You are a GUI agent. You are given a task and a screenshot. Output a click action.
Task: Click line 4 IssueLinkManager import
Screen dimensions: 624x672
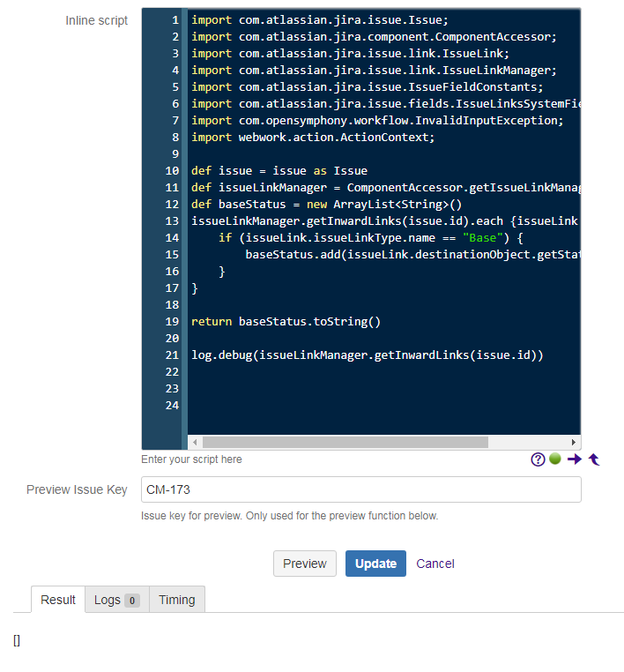tap(374, 71)
